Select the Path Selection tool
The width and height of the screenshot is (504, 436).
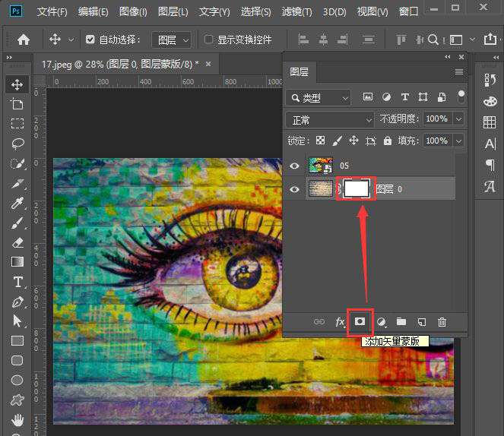pos(17,321)
